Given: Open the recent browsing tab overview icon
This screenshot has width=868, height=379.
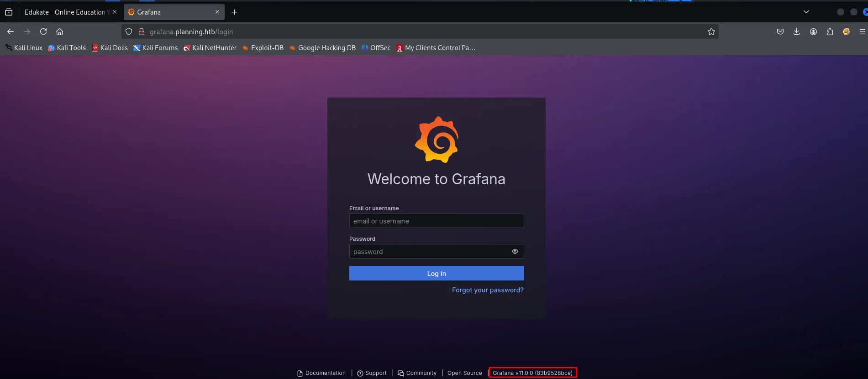Looking at the screenshot, I should tap(9, 12).
